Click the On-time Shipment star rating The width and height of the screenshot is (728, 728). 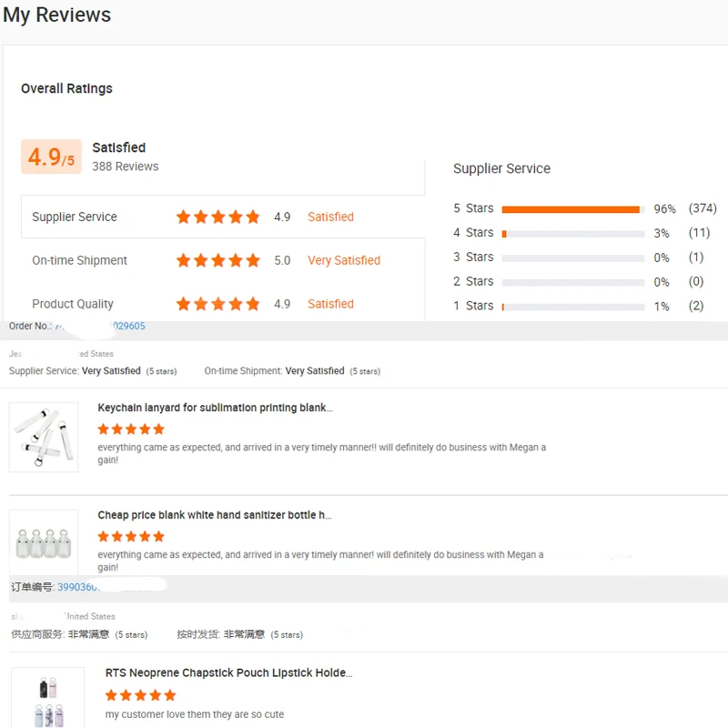click(217, 260)
